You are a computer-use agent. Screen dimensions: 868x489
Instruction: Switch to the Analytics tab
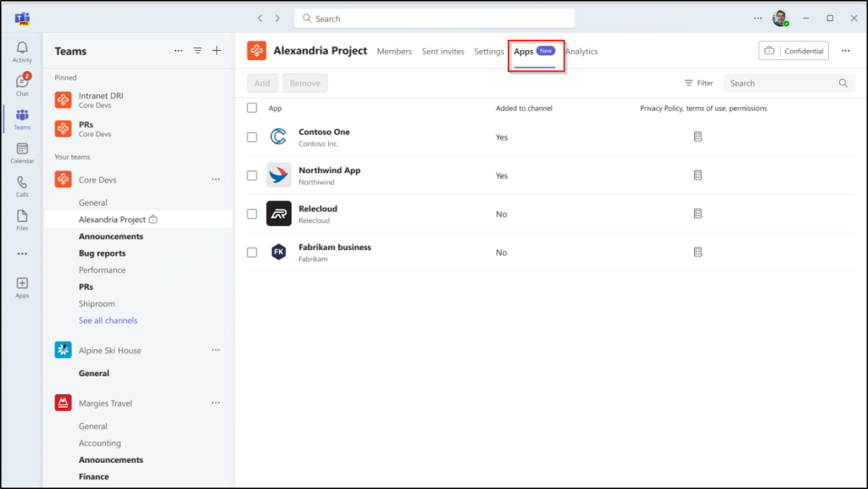click(x=581, y=51)
